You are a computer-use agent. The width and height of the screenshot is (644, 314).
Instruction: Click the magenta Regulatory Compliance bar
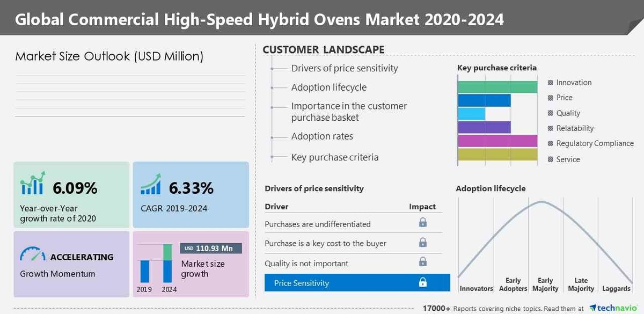click(x=497, y=141)
